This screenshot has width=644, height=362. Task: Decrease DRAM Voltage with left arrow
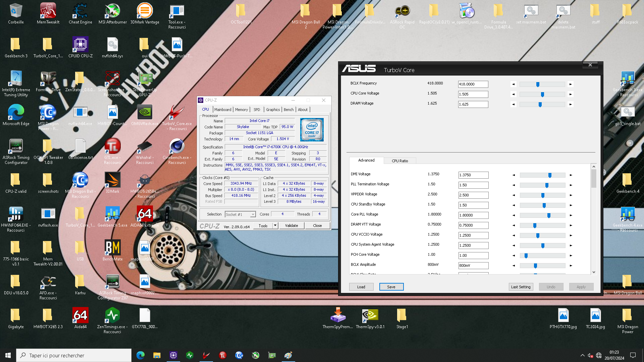coord(513,105)
